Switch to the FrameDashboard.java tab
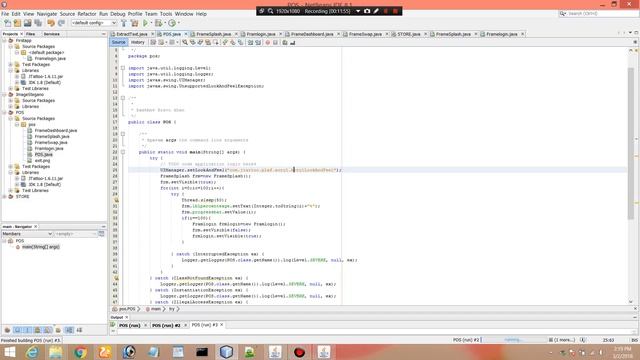The image size is (640, 360). point(312,34)
